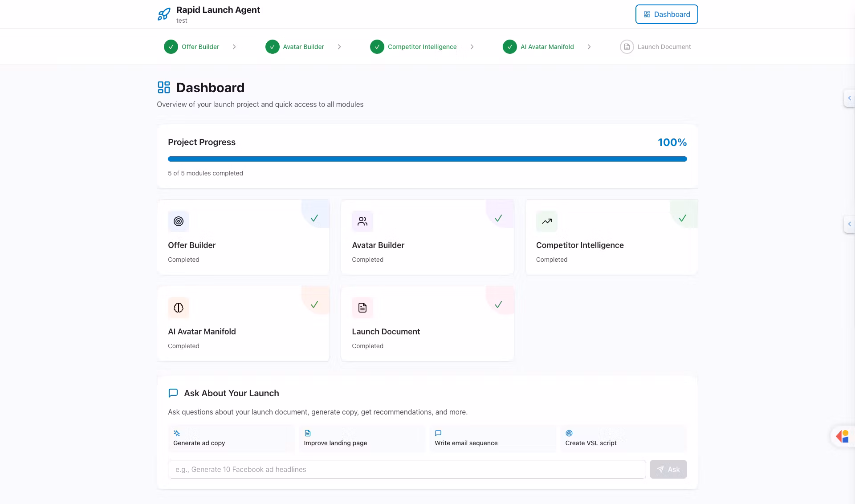Screen dimensions: 855x504
Task: Click the rocket logo icon
Action: pyautogui.click(x=164, y=14)
